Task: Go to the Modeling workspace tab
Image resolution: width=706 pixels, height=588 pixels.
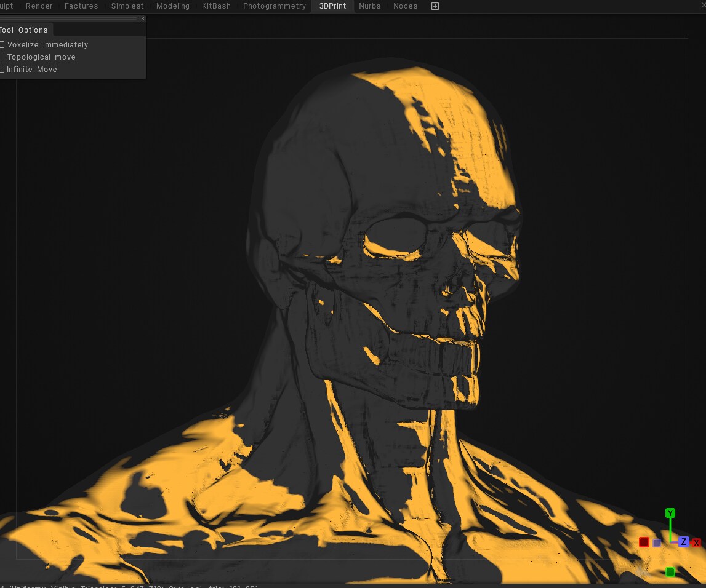Action: (173, 6)
